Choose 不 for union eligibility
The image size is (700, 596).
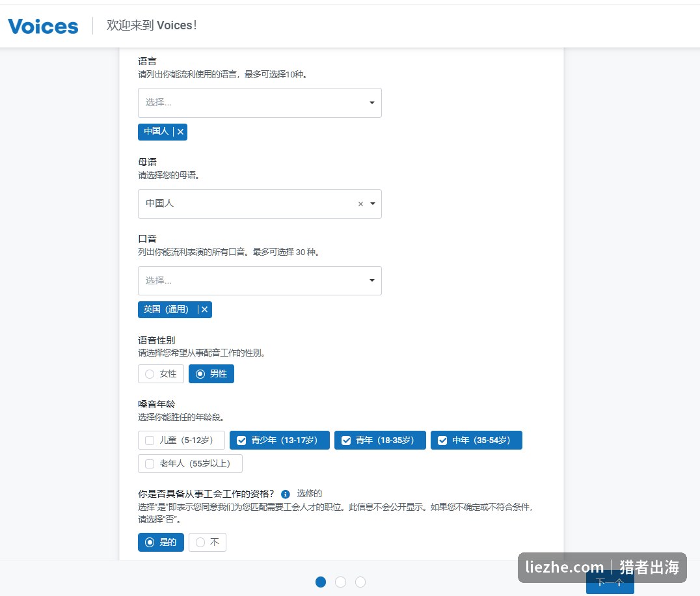(207, 542)
